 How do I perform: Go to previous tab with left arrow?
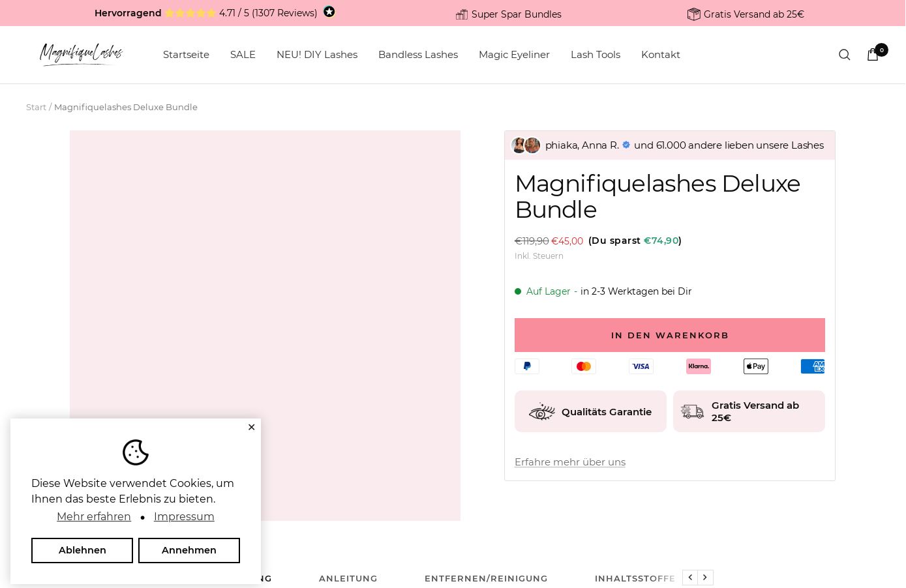pyautogui.click(x=690, y=578)
